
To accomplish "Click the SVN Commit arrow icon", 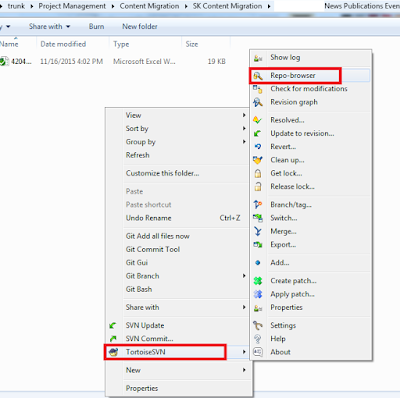I will point(113,339).
